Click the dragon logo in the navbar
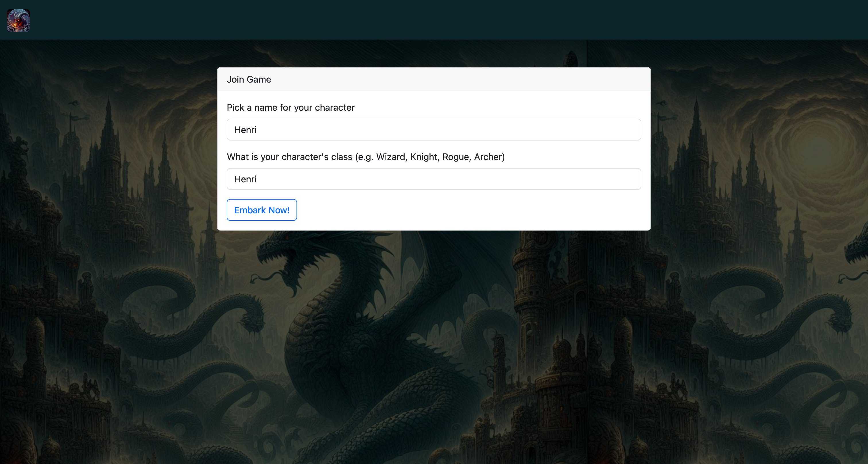 tap(19, 21)
